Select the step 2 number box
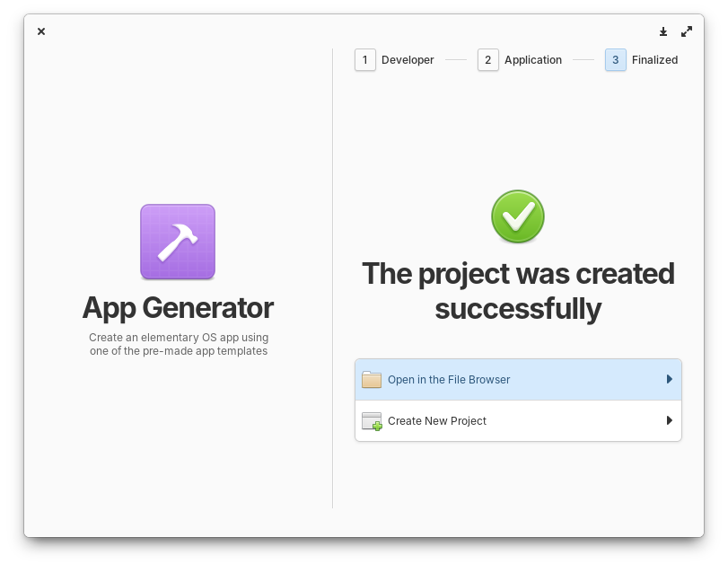 point(488,60)
